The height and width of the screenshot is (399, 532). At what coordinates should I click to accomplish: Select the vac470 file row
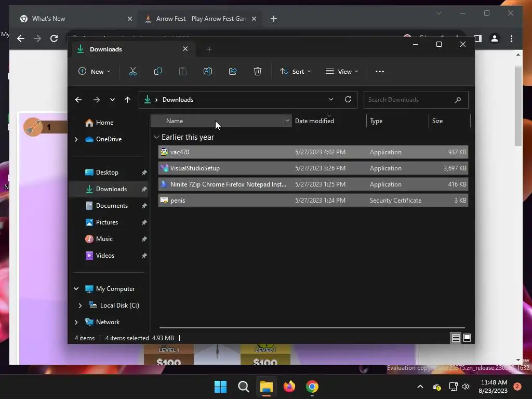(x=313, y=152)
